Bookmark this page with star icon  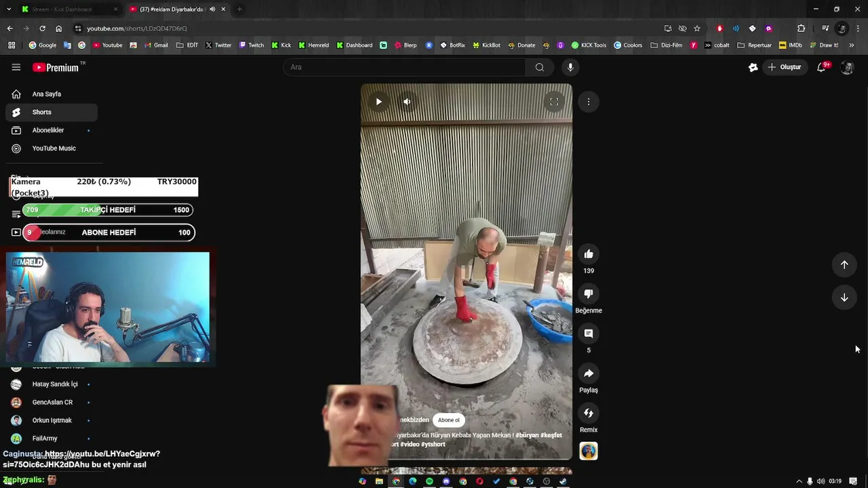coord(697,28)
